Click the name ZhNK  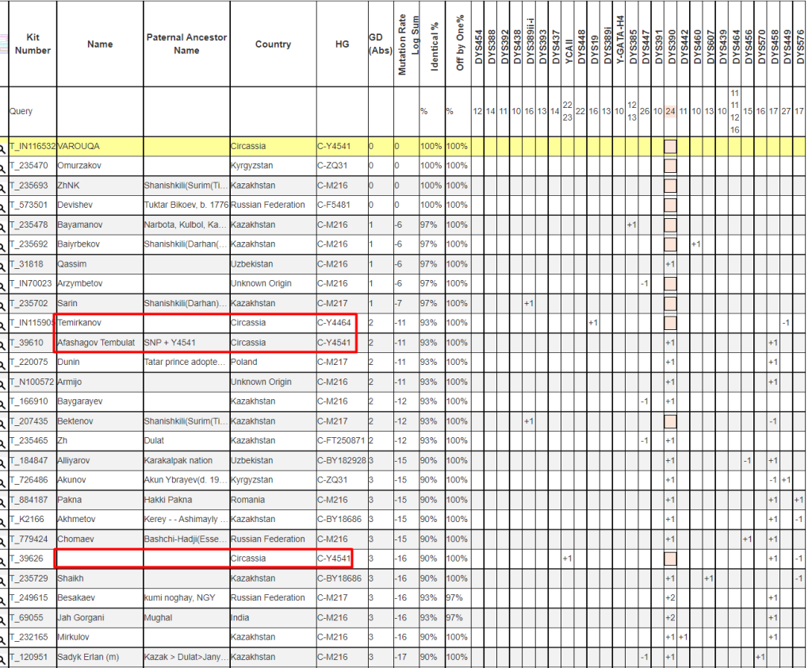pyautogui.click(x=68, y=186)
